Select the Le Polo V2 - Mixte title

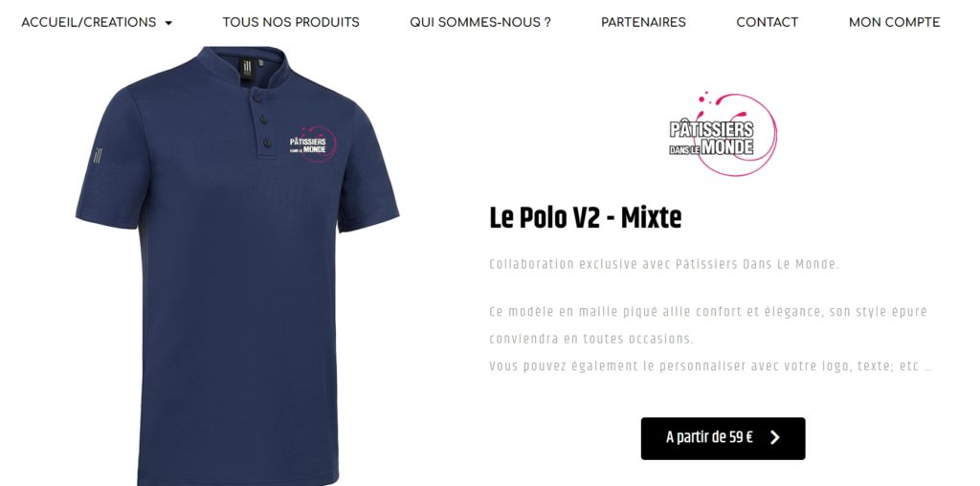point(585,218)
